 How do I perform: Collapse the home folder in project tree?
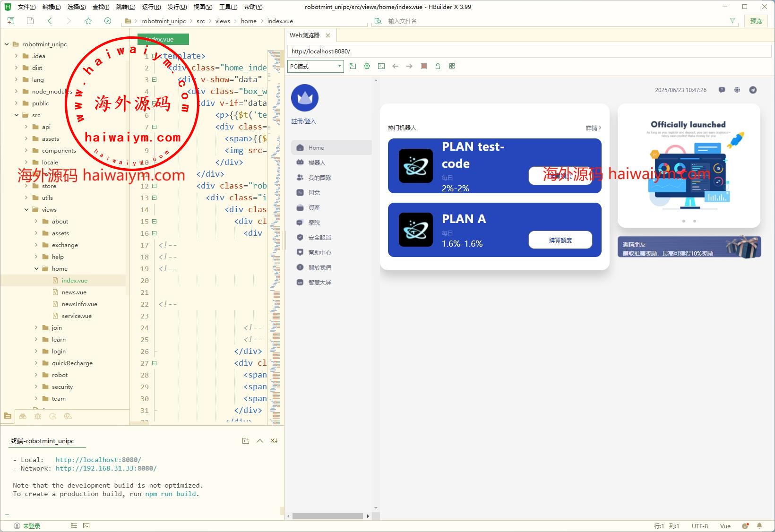36,269
